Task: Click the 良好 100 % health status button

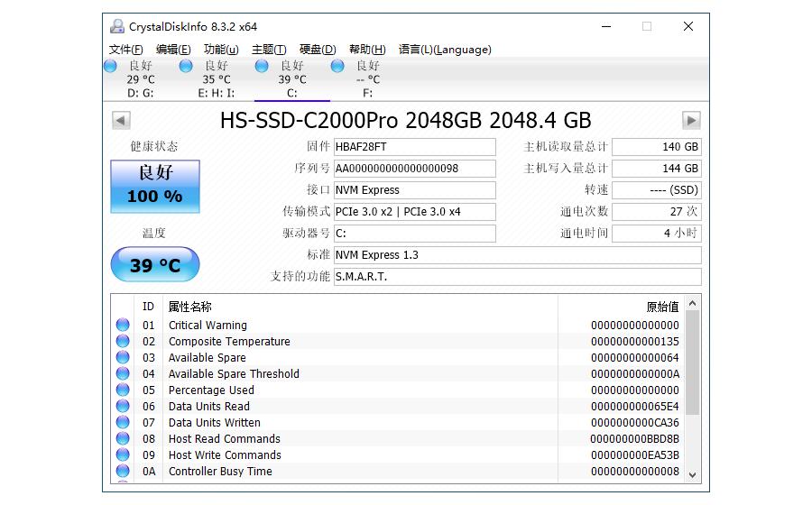Action: point(155,187)
